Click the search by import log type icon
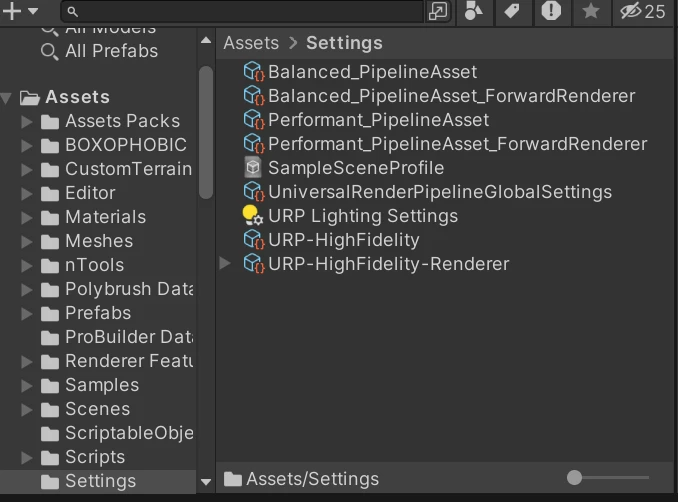Viewport: 678px width, 502px height. pos(551,11)
